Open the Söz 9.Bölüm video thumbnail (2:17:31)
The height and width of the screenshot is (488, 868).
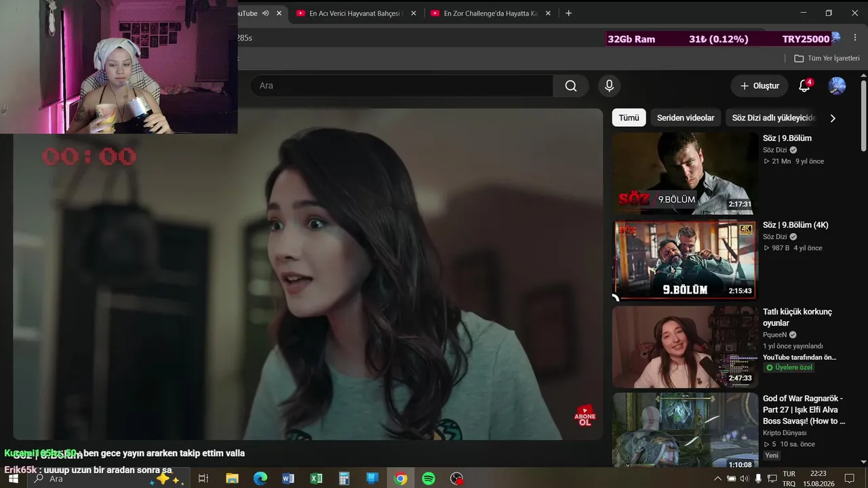[685, 173]
